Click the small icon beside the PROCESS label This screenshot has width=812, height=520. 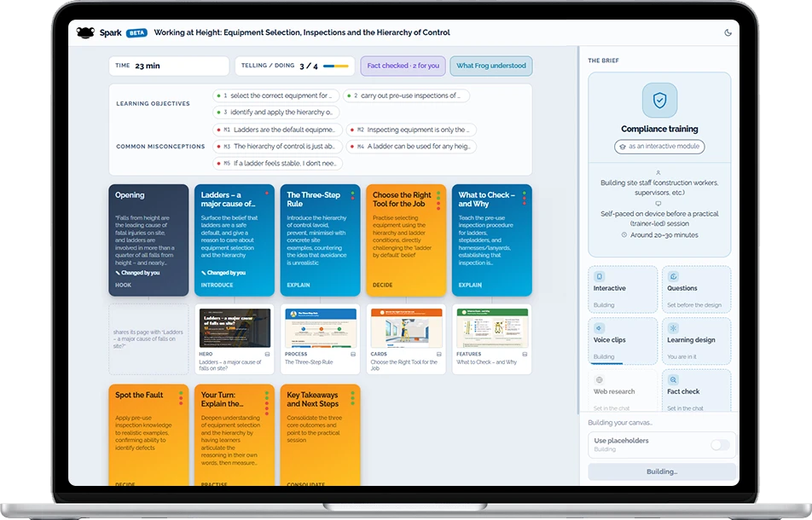[x=353, y=355]
